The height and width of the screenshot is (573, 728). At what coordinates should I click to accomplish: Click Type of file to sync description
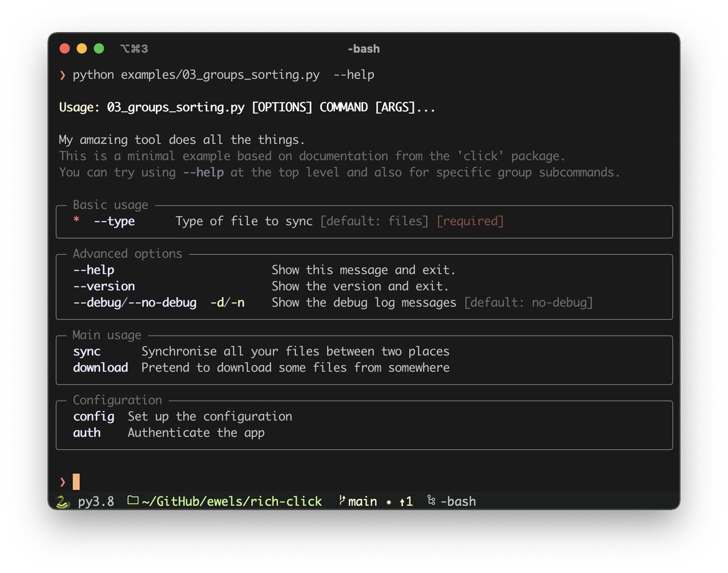click(x=244, y=221)
